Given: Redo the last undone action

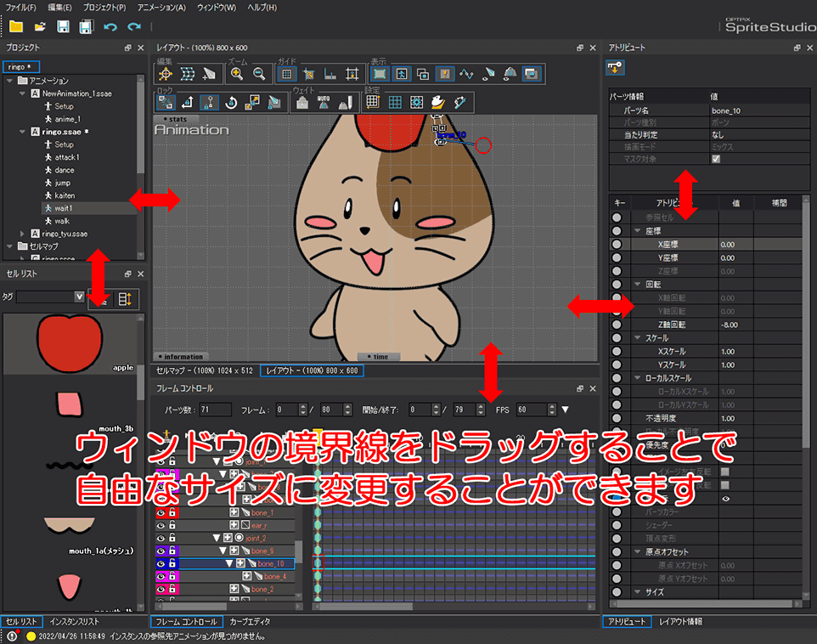Looking at the screenshot, I should click(x=134, y=26).
